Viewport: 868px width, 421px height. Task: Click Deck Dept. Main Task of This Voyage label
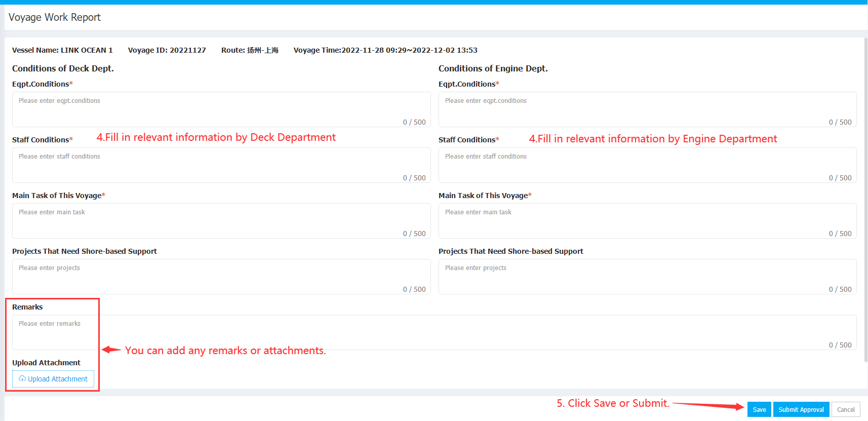(59, 196)
